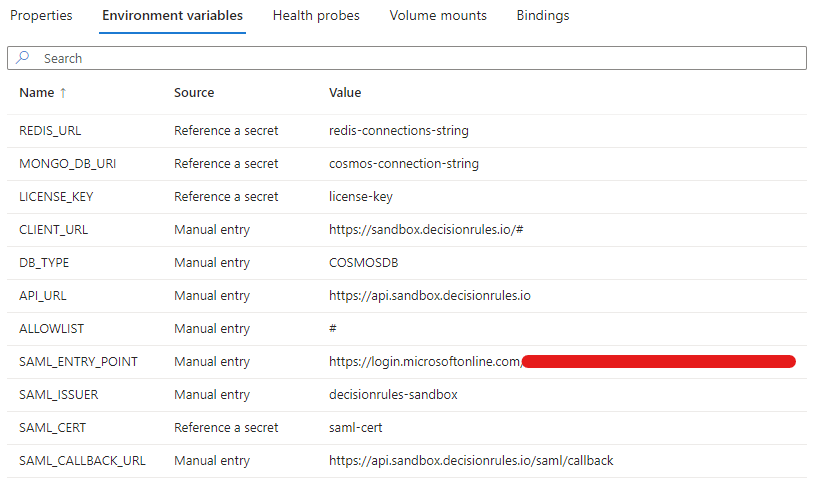Click the Value column header
822x492 pixels.
coord(345,93)
